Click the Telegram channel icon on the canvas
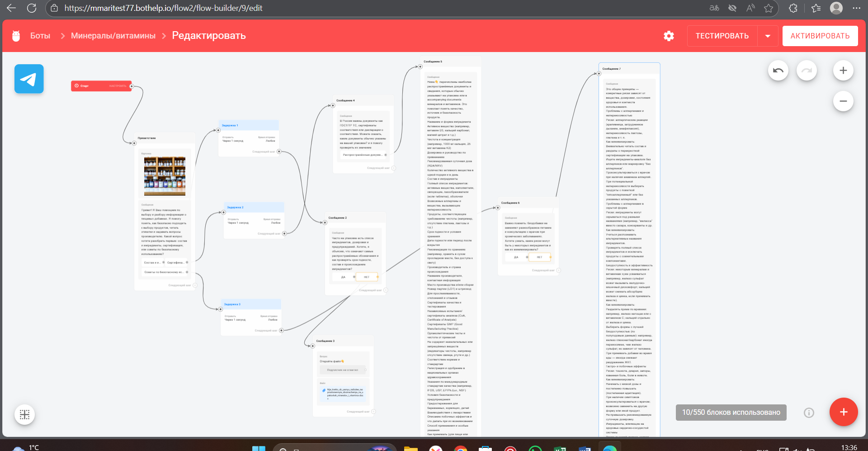 click(x=29, y=79)
